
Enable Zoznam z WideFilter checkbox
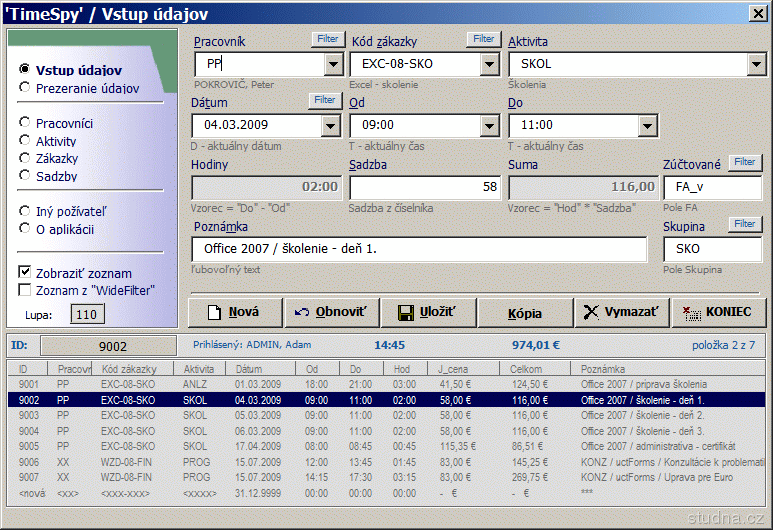tap(25, 290)
